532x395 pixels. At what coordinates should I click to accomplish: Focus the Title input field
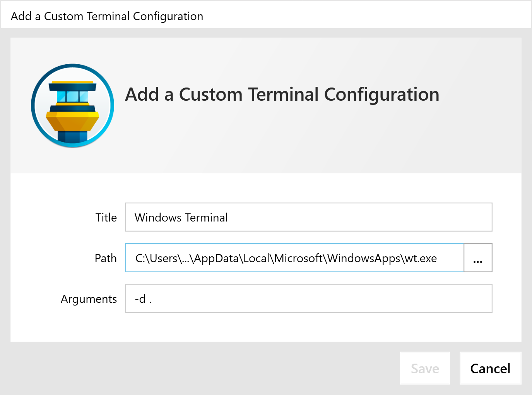pos(309,217)
